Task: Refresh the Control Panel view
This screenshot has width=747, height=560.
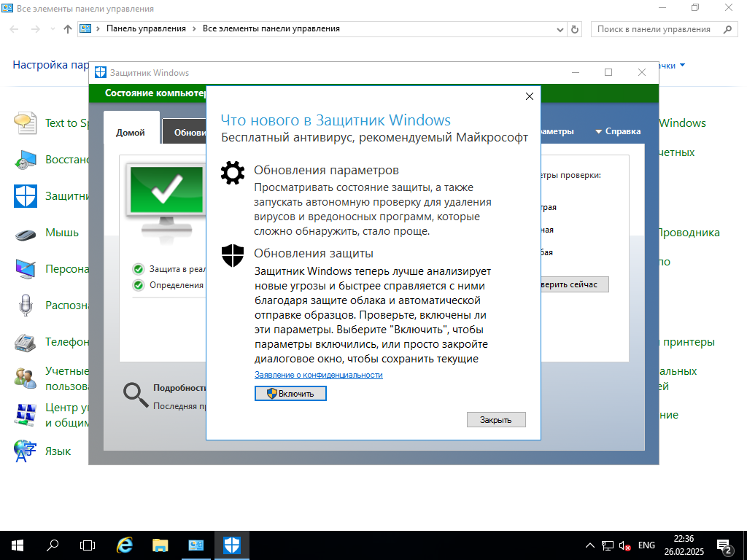Action: point(575,29)
